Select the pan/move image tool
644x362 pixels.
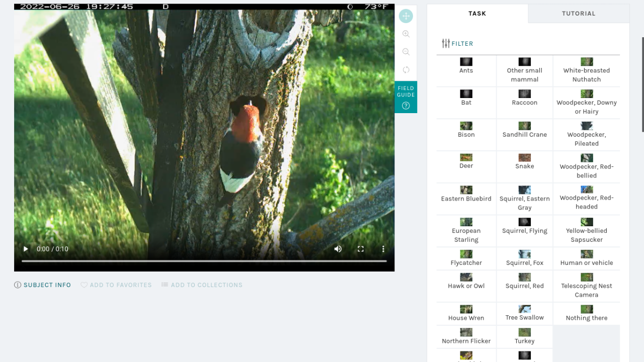tap(406, 16)
